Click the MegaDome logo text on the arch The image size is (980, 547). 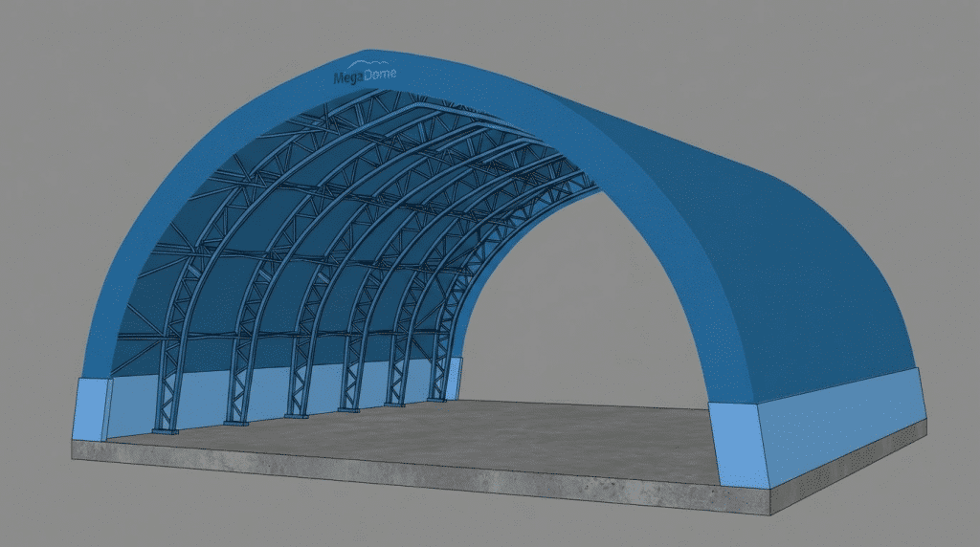365,74
